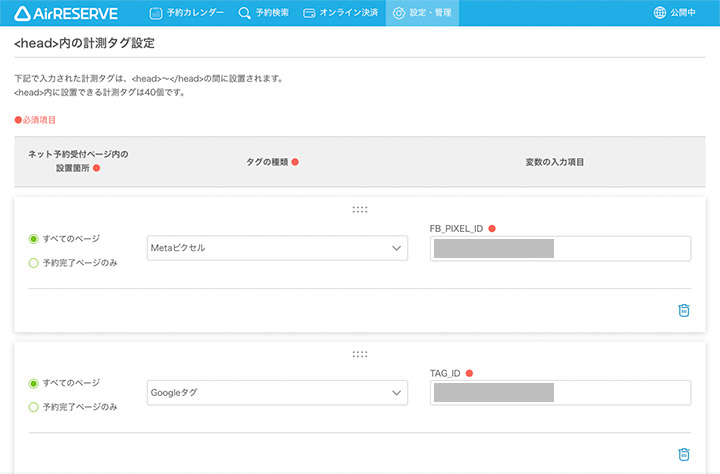Image resolution: width=720 pixels, height=474 pixels.
Task: Grab the drag handle of the Metaピクセル card
Action: tap(360, 210)
